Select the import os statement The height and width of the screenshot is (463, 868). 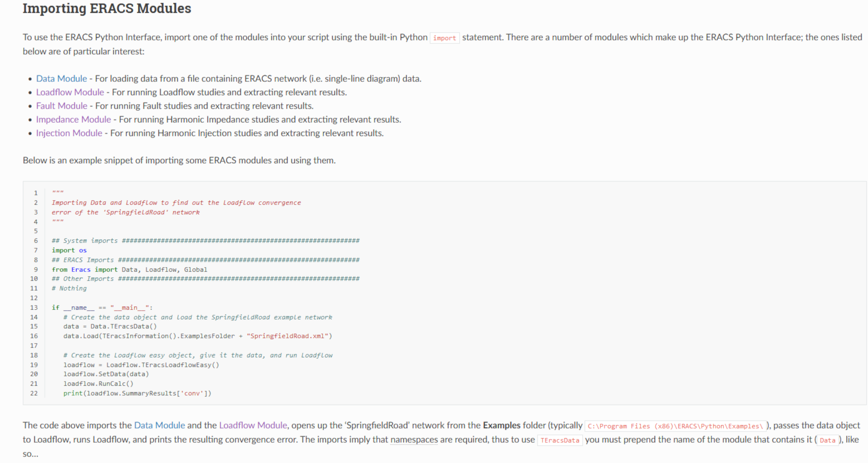click(69, 250)
